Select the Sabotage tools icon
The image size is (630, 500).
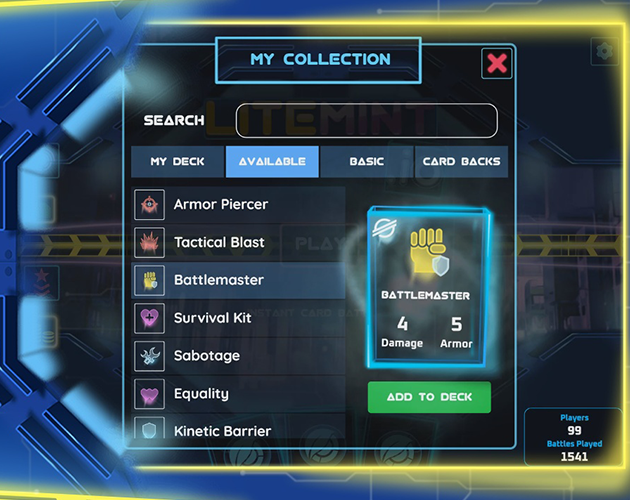click(149, 356)
